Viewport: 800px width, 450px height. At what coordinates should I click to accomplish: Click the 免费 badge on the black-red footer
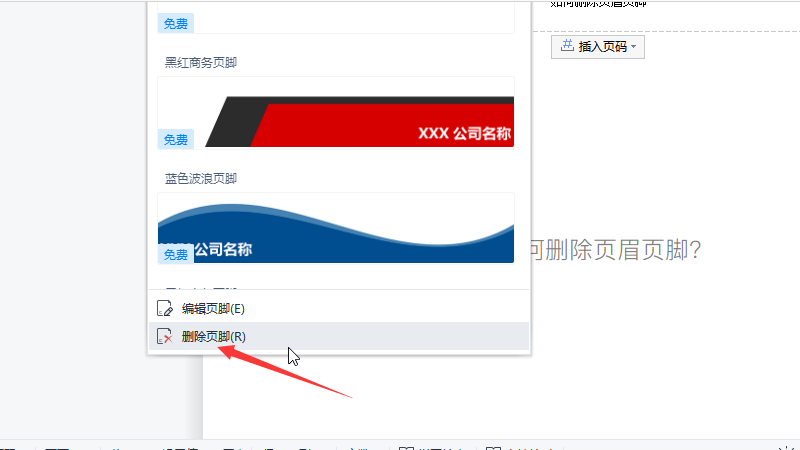coord(176,139)
